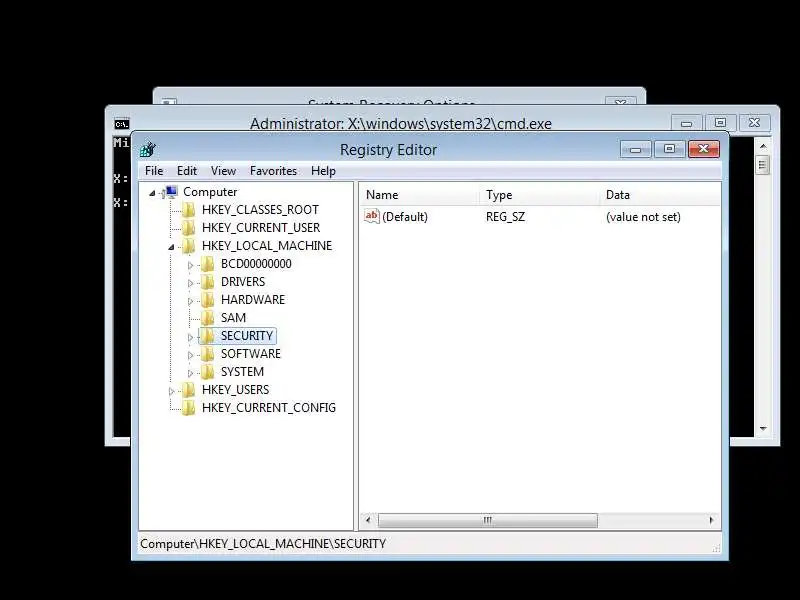Viewport: 800px width, 600px height.
Task: Collapse the Computer tree node
Action: click(152, 193)
